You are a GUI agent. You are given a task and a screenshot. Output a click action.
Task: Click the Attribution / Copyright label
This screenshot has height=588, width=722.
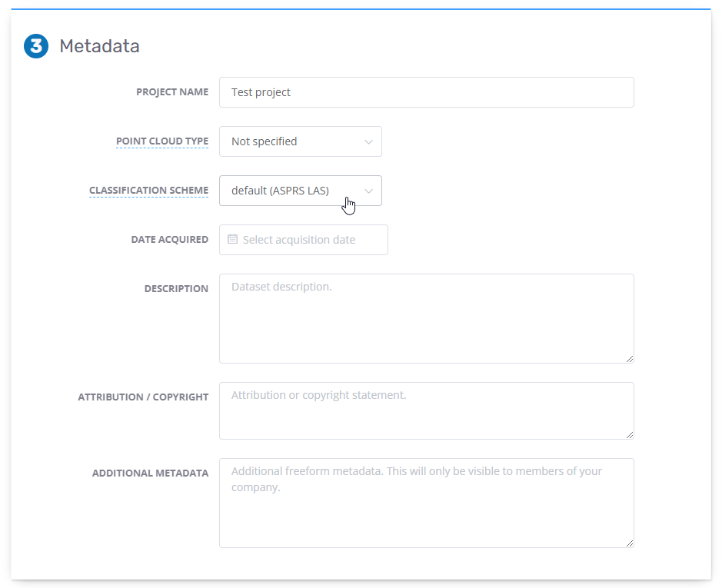pos(143,397)
